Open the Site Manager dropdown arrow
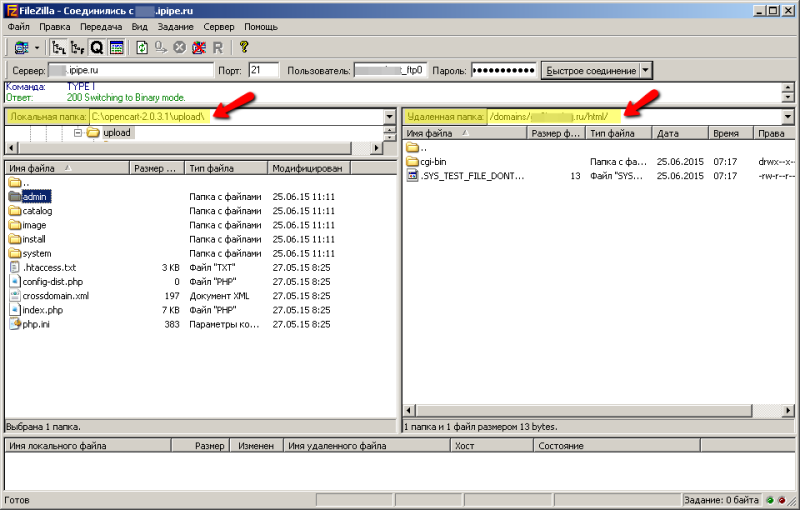800x510 pixels. pyautogui.click(x=37, y=47)
